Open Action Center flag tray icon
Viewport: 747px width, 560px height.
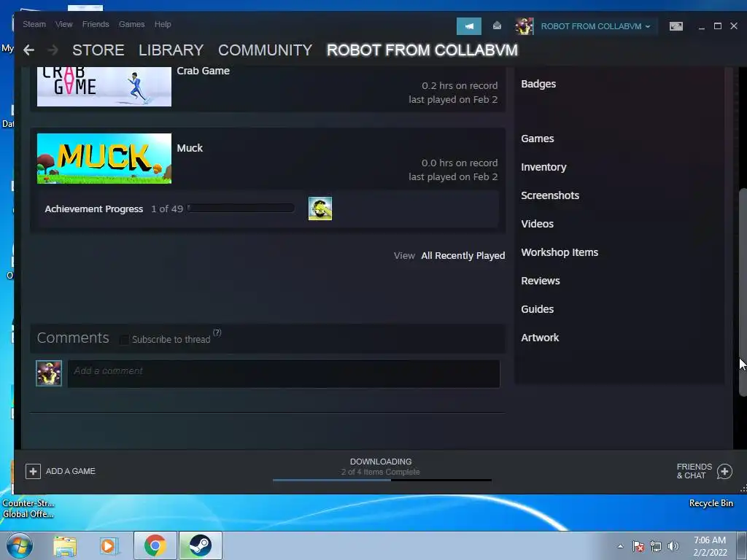pos(638,546)
